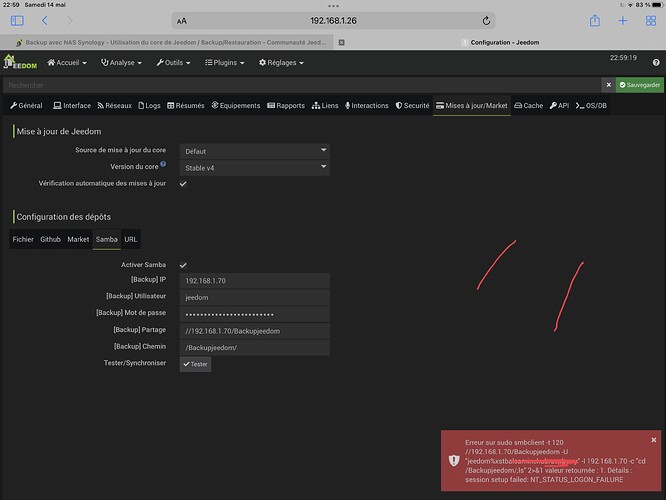Switch to the API tab
Image resolution: width=666 pixels, height=500 pixels.
tap(559, 105)
